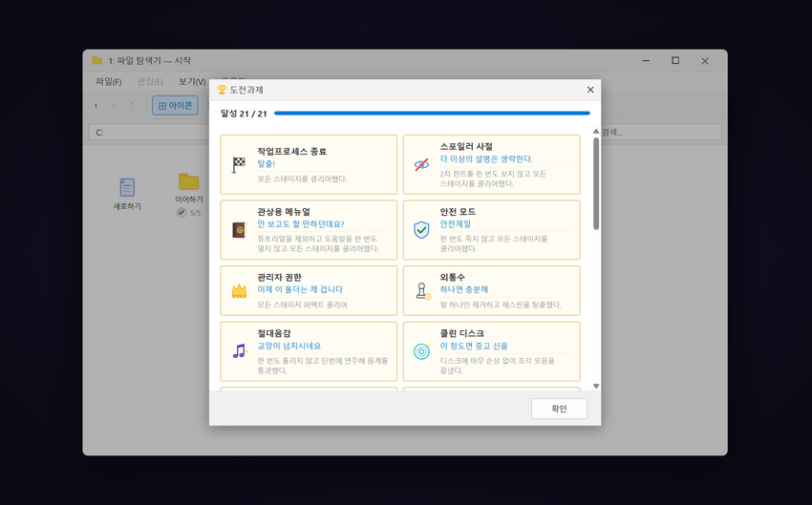Click the 관상용 메뉴얼 achievement title
Viewport: 812px width, 505px height.
tap(284, 212)
